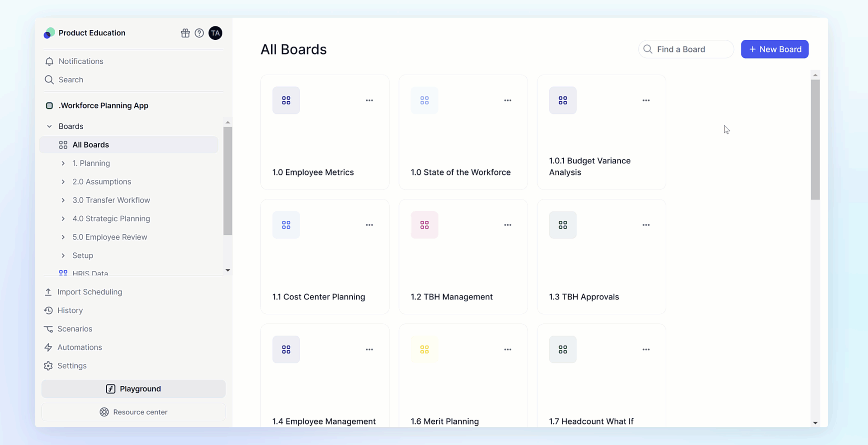Open the 1.7 Headcount What If board icon
868x445 pixels.
[563, 350]
